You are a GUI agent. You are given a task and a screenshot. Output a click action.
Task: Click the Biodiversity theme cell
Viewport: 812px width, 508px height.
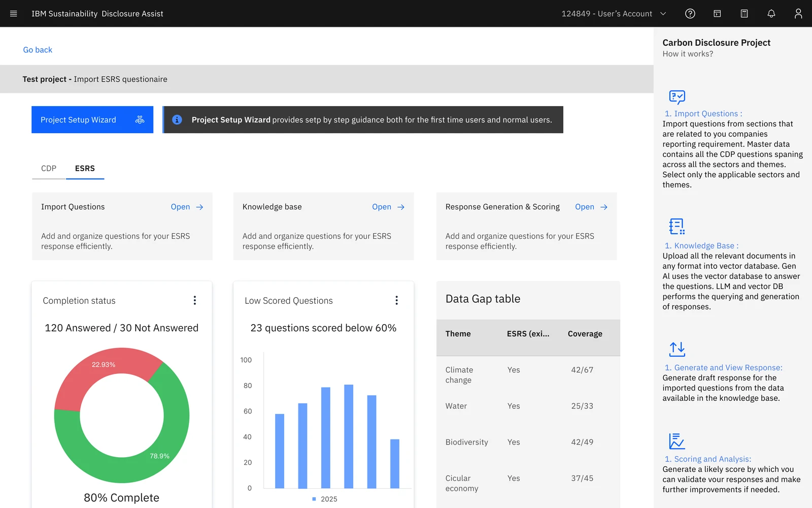pos(467,442)
